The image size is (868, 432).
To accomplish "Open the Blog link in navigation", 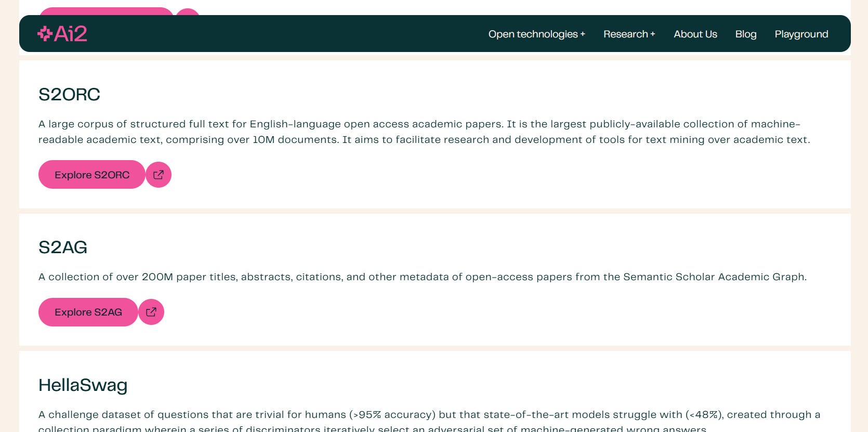I will (746, 34).
